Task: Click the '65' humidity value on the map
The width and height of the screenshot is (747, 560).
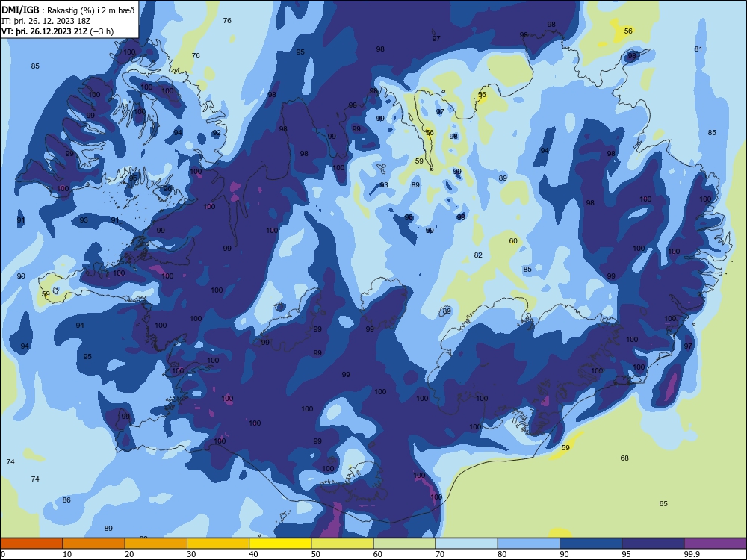Action: point(663,504)
